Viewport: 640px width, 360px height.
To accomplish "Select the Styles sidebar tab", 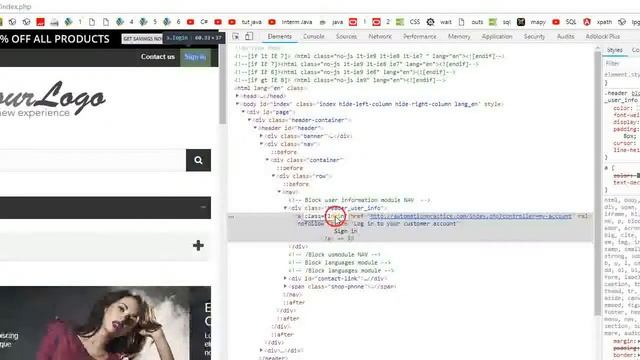I will click(615, 50).
